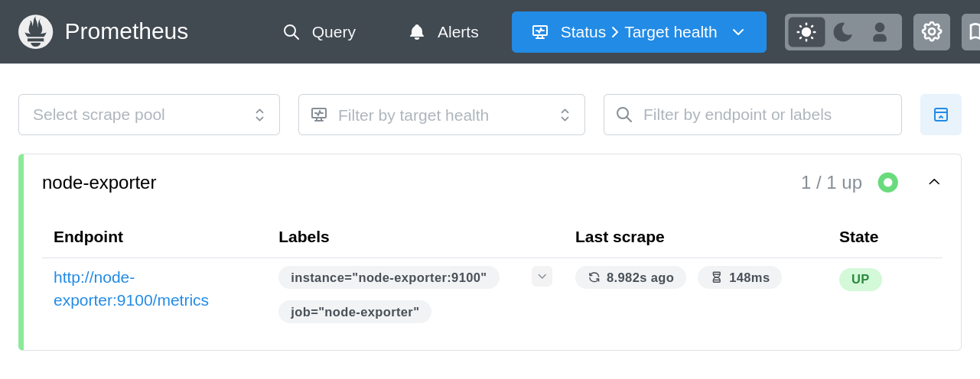The height and width of the screenshot is (379, 980).
Task: Switch to dark theme
Action: pos(843,32)
